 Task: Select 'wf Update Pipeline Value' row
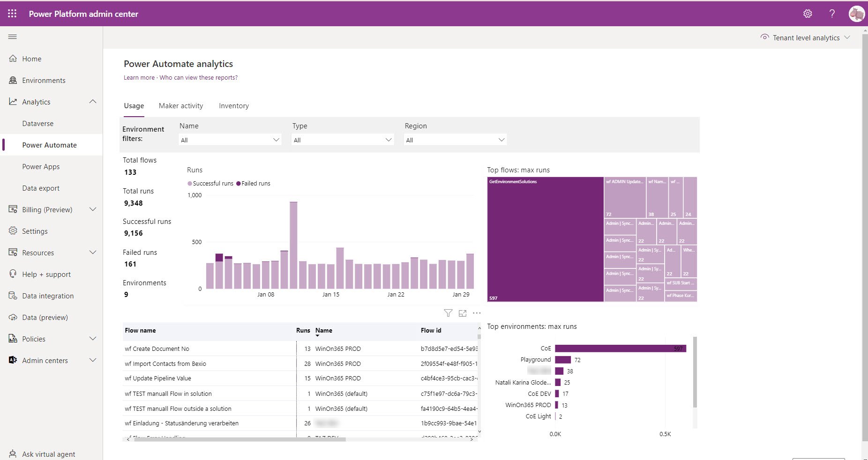(x=301, y=378)
